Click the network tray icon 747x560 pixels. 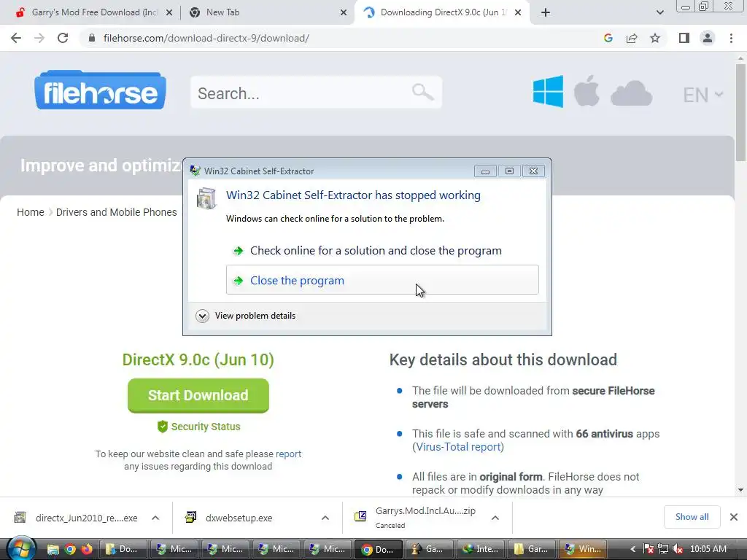(662, 549)
